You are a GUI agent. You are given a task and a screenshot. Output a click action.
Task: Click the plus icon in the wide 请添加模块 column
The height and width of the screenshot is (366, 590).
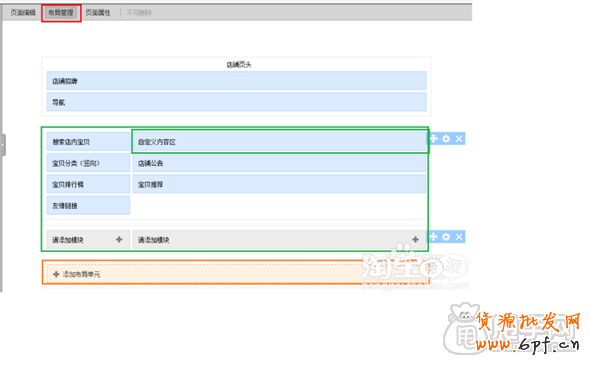pyautogui.click(x=415, y=239)
